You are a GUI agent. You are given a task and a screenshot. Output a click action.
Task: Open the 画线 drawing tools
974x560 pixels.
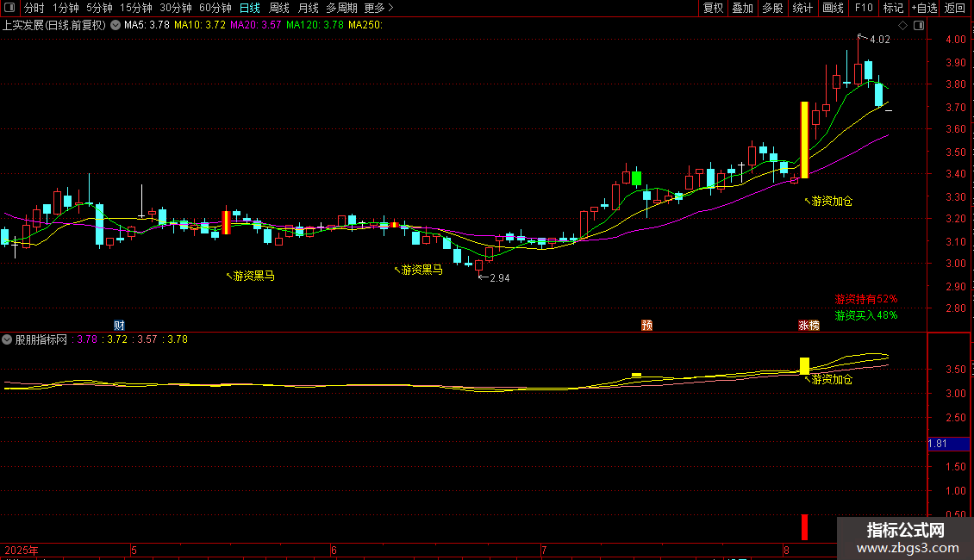click(x=833, y=8)
